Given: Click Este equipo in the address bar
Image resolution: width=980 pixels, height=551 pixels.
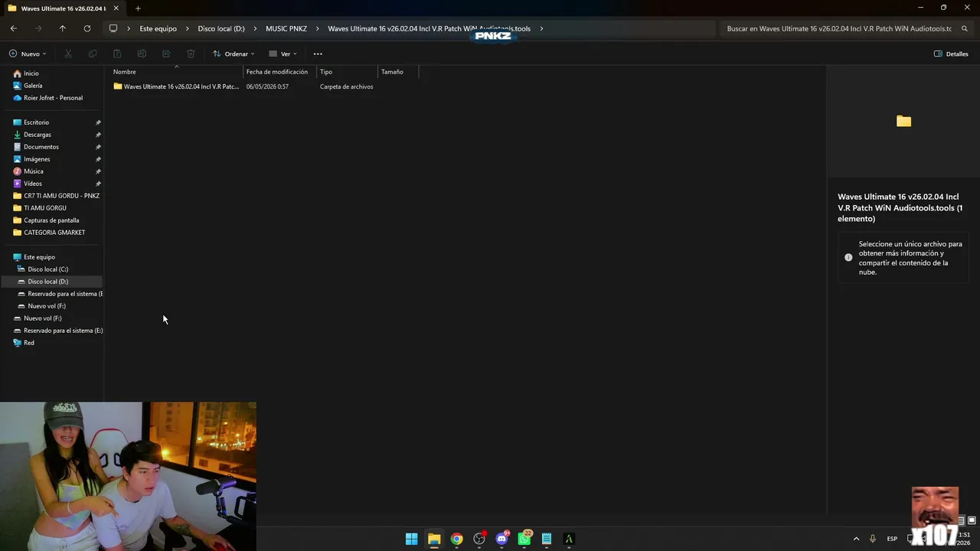Looking at the screenshot, I should (158, 28).
